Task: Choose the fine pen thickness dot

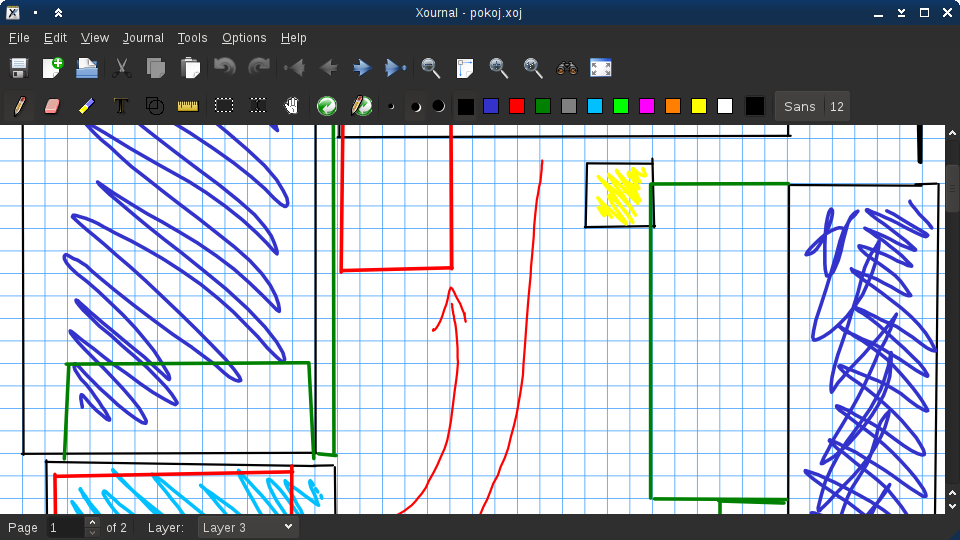Action: point(391,107)
